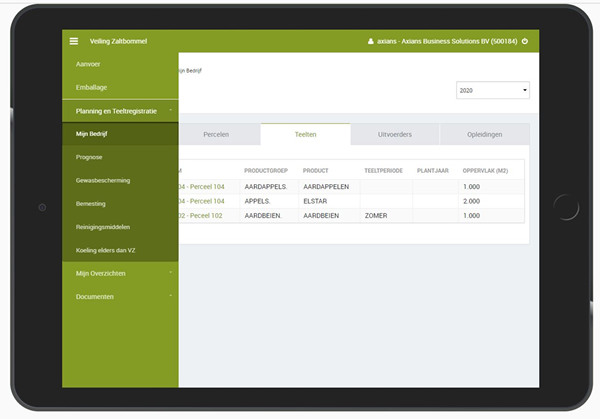Open Gewasbescherming in sidebar
This screenshot has height=419, width=600.
click(x=103, y=180)
